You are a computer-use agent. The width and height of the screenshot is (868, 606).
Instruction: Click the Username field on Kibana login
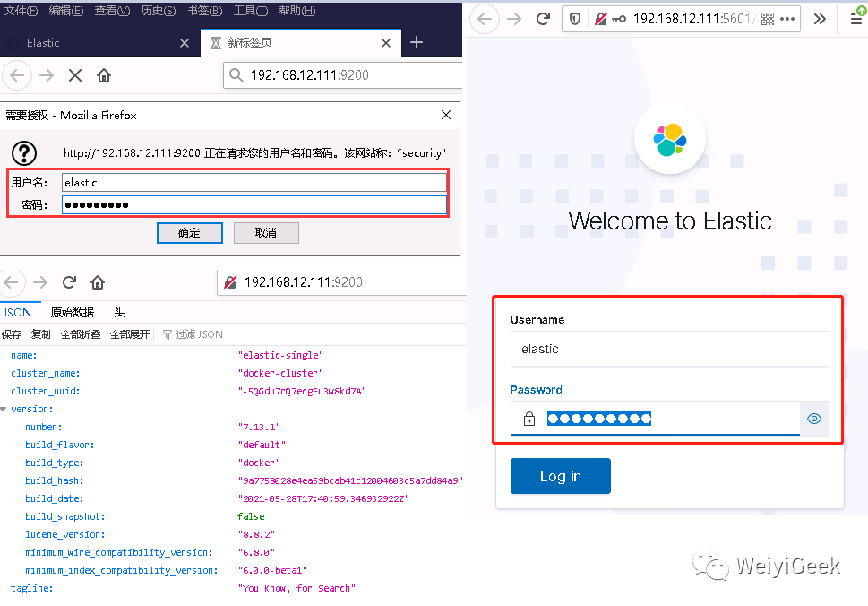tap(670, 349)
